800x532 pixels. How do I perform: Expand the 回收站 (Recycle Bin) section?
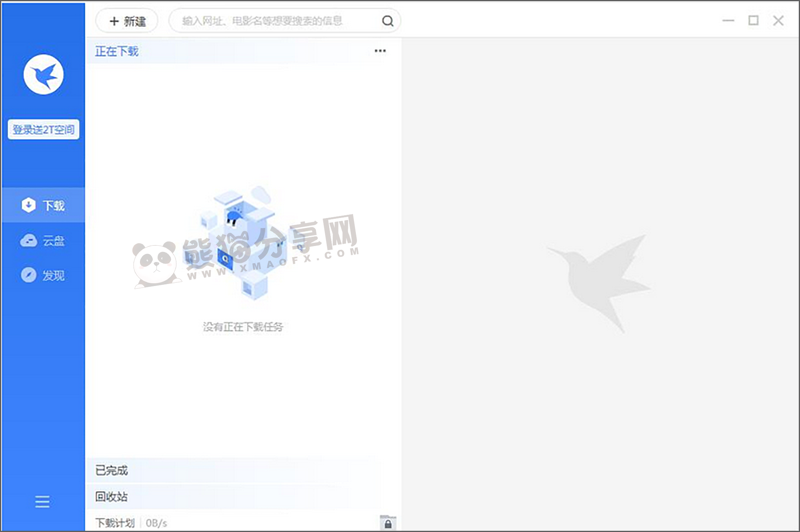pyautogui.click(x=112, y=497)
